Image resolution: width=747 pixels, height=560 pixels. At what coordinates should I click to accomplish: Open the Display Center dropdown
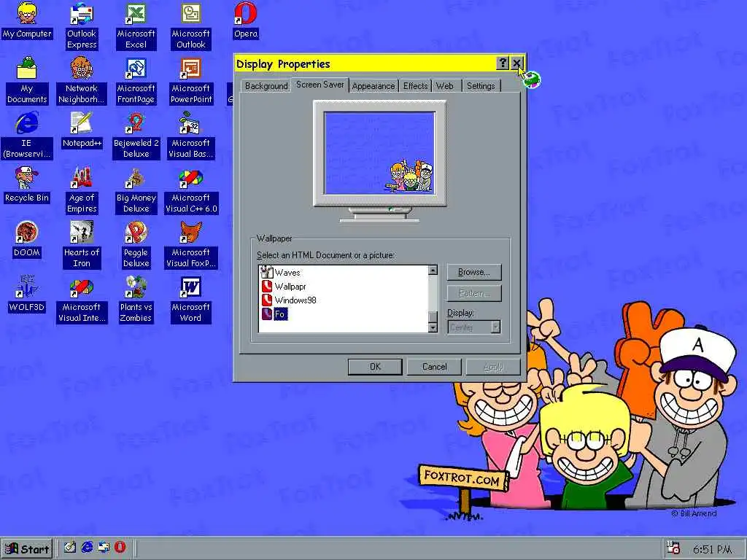473,327
